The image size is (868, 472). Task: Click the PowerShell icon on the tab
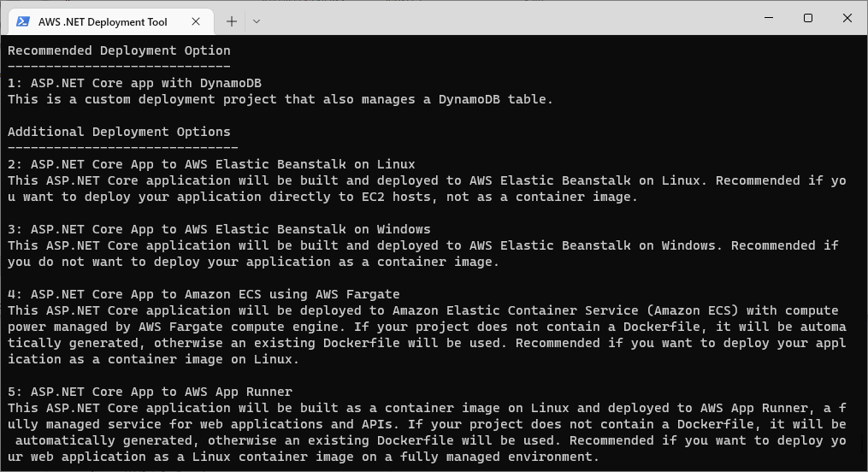coord(23,21)
